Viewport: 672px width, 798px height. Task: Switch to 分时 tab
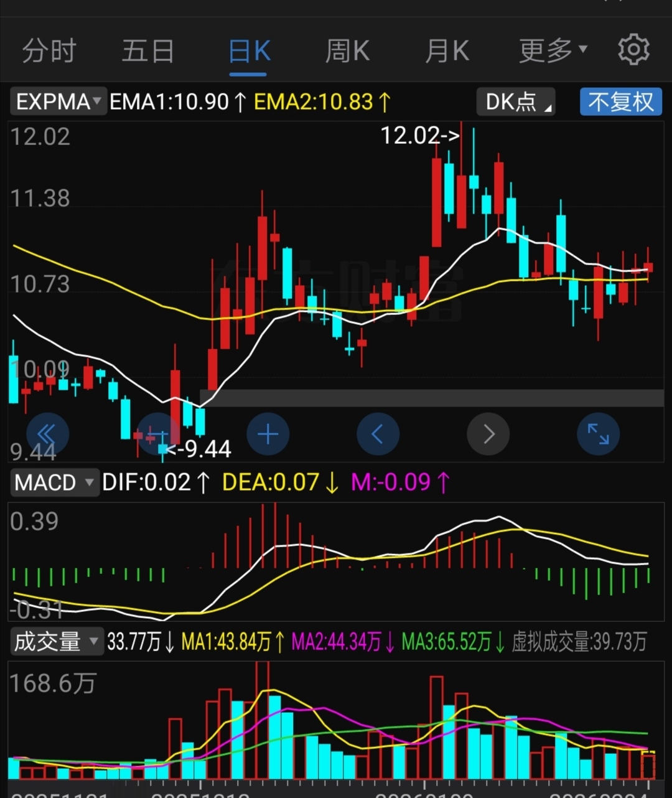[x=49, y=50]
